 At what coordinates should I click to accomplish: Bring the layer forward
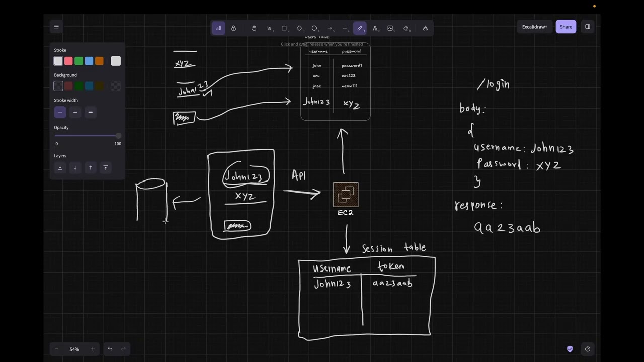pyautogui.click(x=91, y=167)
